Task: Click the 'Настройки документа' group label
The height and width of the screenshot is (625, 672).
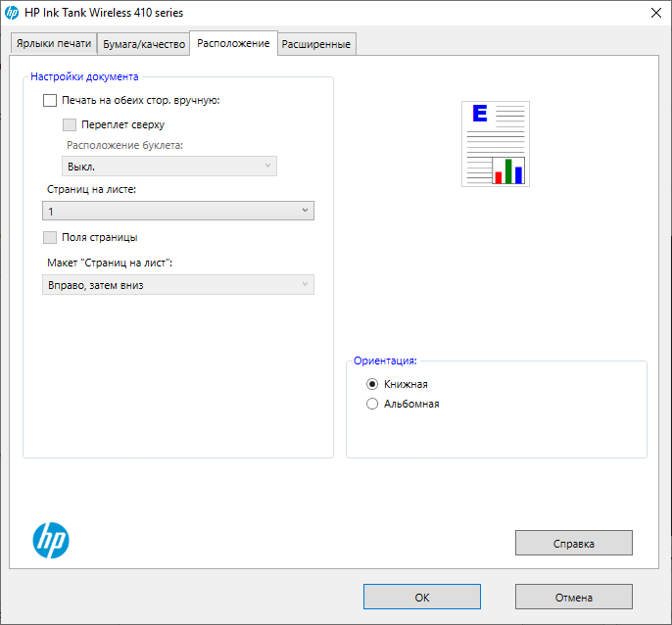Action: pos(84,76)
